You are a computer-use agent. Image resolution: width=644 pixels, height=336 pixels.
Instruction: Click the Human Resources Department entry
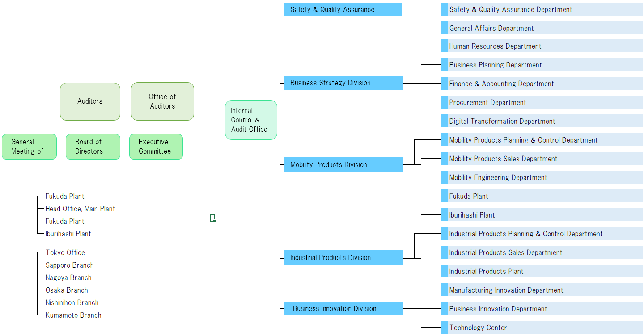[495, 46]
